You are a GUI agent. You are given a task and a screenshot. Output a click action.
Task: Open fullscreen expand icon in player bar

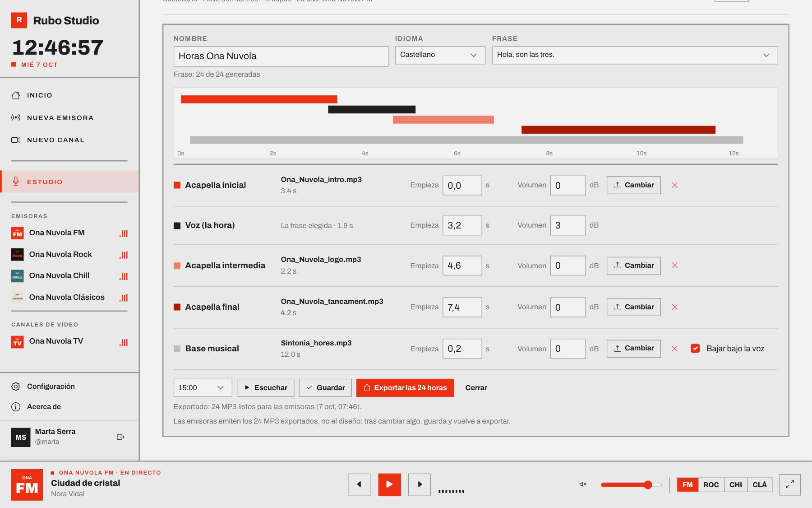pyautogui.click(x=790, y=485)
